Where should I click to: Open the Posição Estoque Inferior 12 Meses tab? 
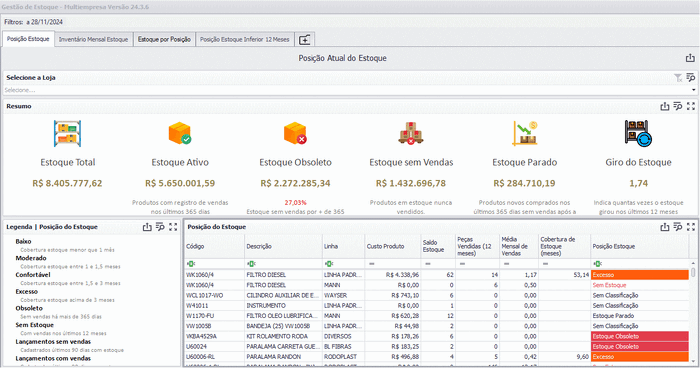pos(245,39)
